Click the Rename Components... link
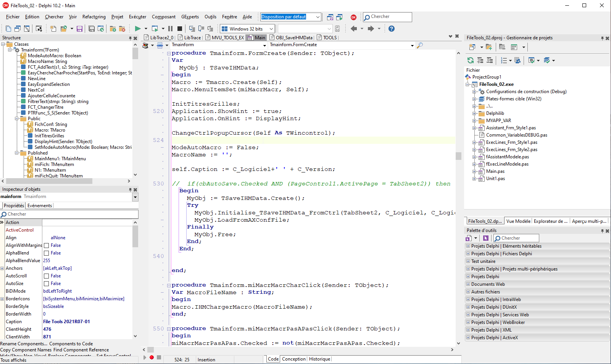This screenshot has height=364, width=611. pos(24,344)
